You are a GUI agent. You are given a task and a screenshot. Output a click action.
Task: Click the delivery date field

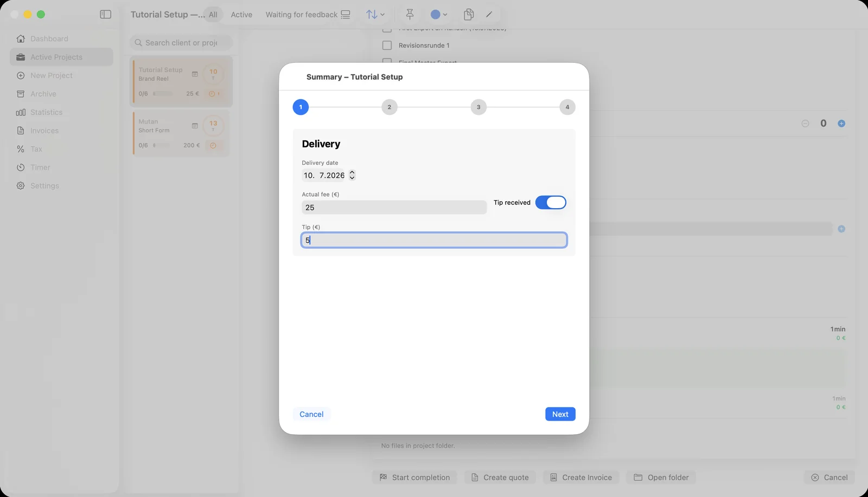324,175
